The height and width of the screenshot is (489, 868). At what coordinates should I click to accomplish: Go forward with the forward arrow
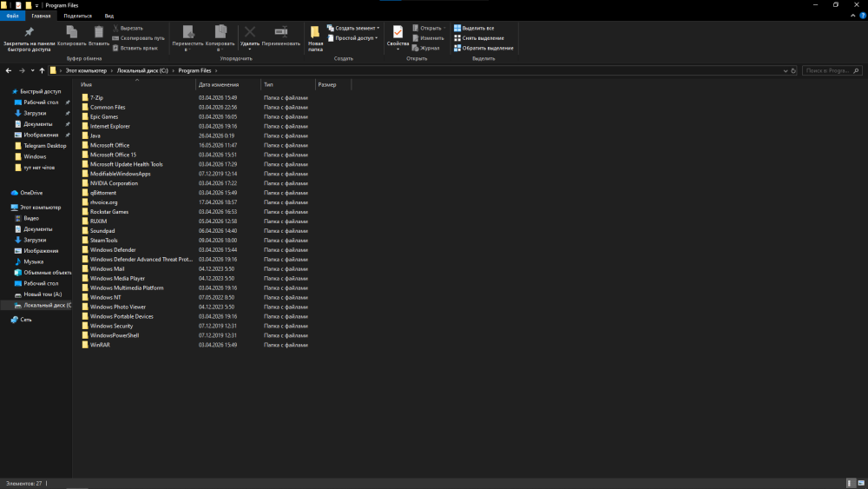[x=22, y=70]
